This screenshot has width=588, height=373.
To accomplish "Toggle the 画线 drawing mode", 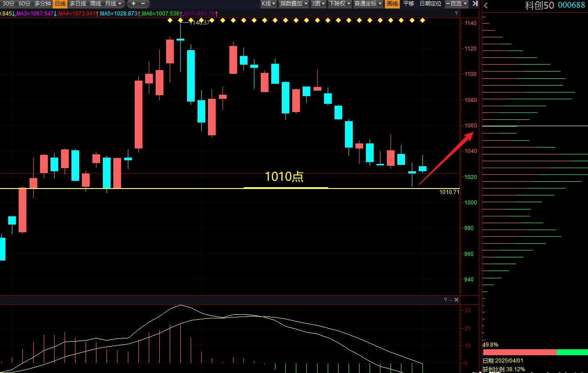I will click(392, 4).
